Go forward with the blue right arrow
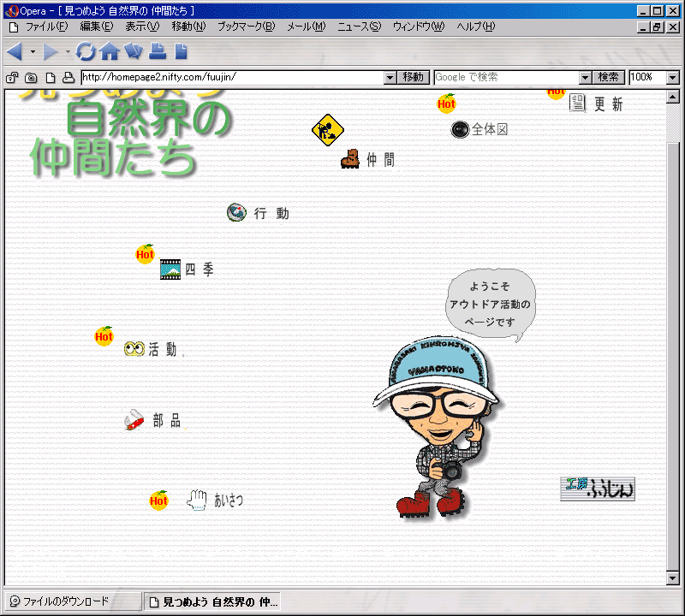Viewport: 685px width, 616px height. click(x=51, y=51)
